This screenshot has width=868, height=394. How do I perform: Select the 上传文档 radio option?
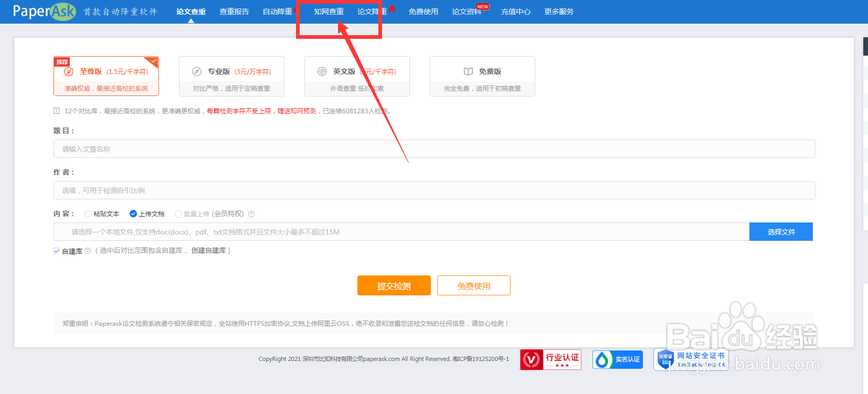tap(133, 214)
